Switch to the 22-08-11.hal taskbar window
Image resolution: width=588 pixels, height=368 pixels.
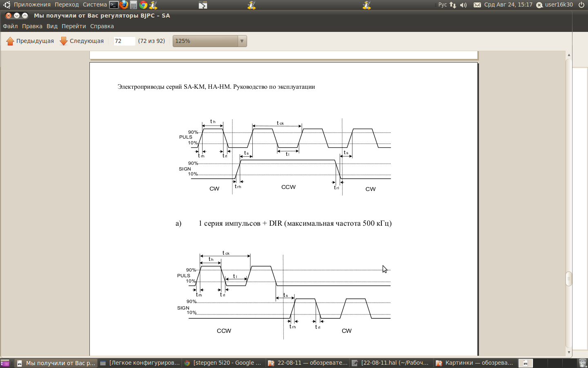click(390, 363)
